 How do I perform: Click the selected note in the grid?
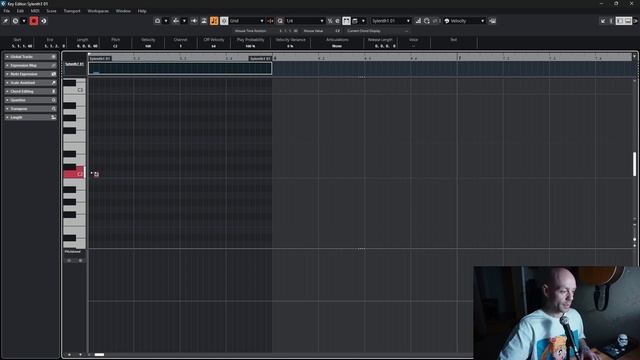click(x=96, y=174)
